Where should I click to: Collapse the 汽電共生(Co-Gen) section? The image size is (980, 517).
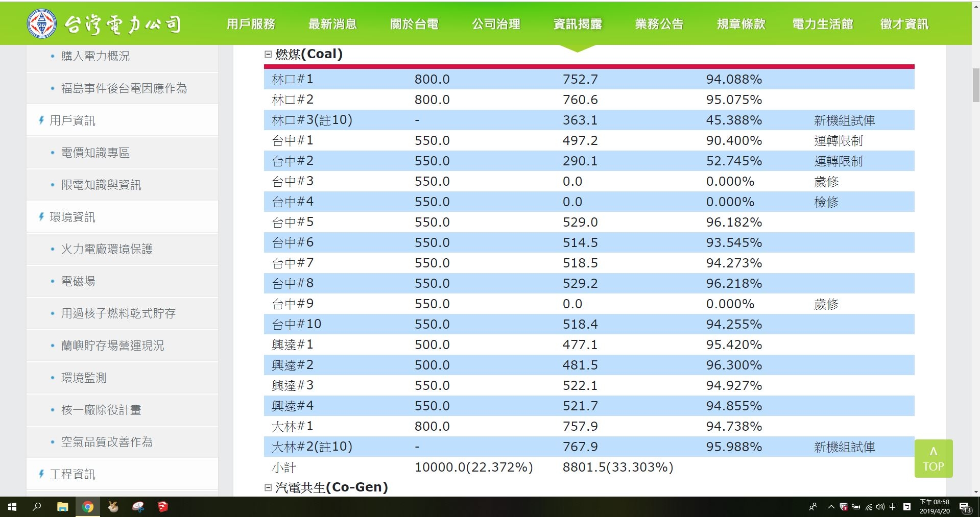click(x=268, y=487)
